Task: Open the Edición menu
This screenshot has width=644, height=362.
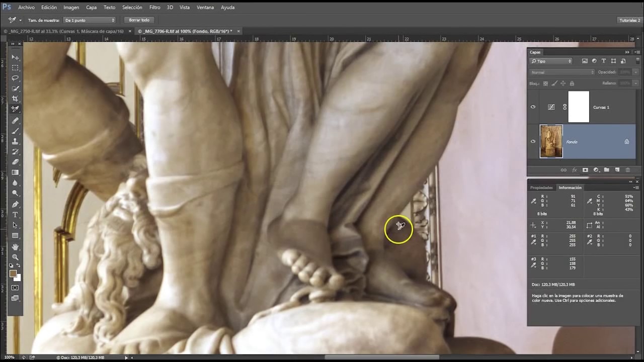Action: (x=49, y=8)
